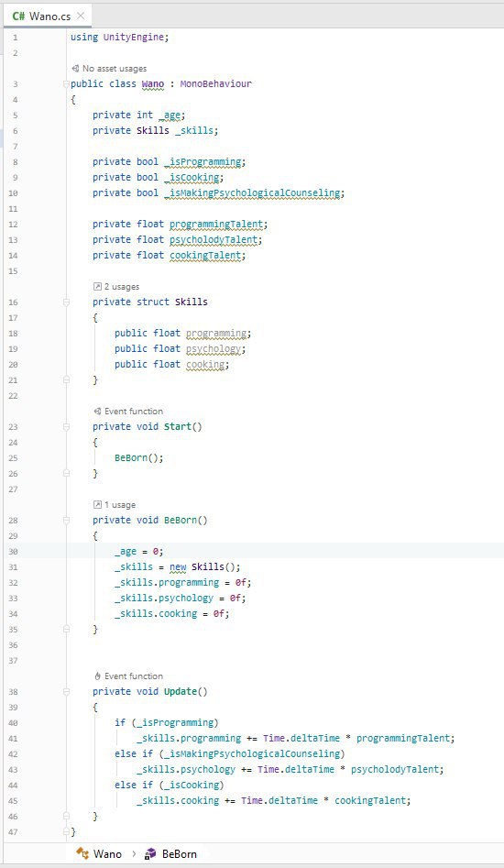Screen dimensions: 504x868
Task: Click the Wano class icon in breadcrumbs
Action: (x=82, y=854)
